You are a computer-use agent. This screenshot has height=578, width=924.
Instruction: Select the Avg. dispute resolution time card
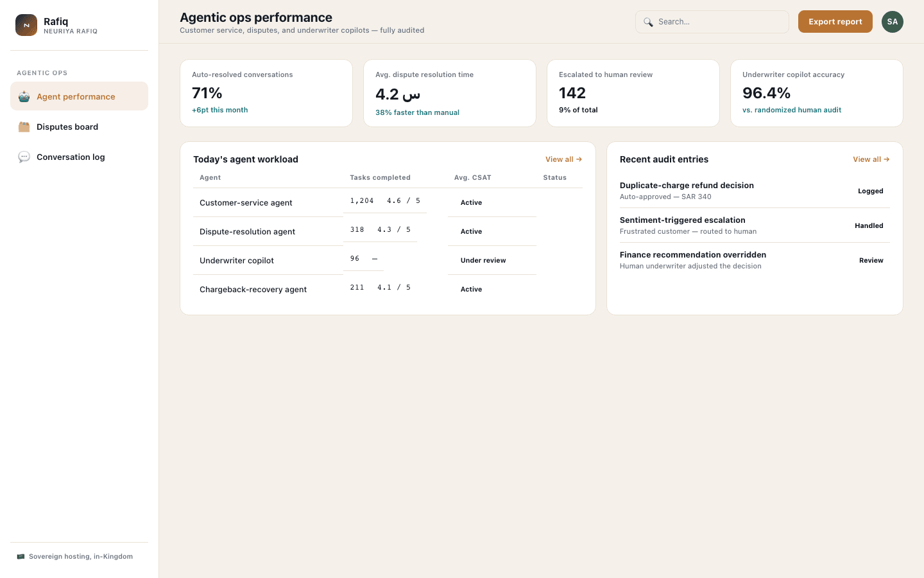click(450, 93)
